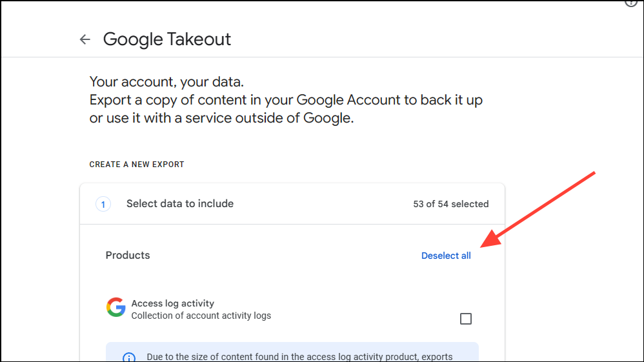Go back using the arrow beside Google Takeout

click(85, 39)
